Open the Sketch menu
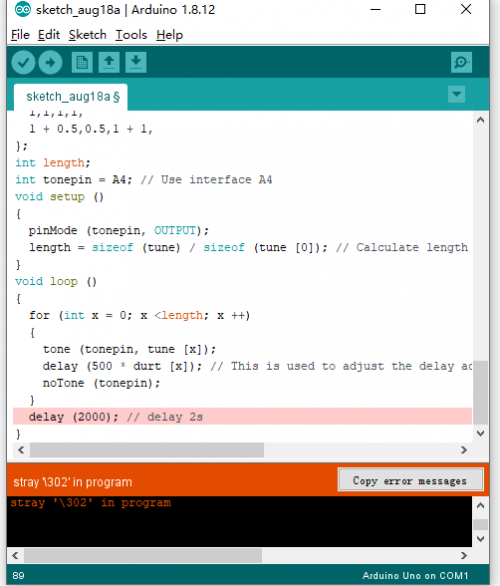This screenshot has width=500, height=586. tap(87, 35)
